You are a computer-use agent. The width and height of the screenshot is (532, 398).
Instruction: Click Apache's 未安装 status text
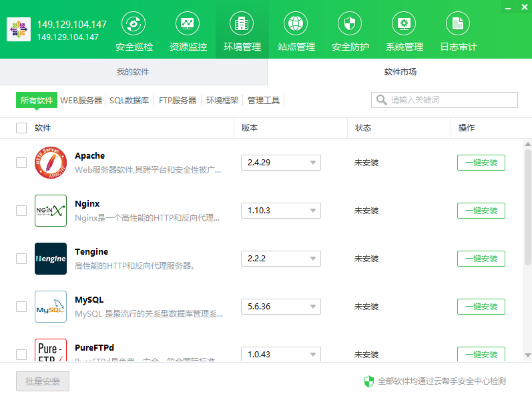click(x=366, y=163)
